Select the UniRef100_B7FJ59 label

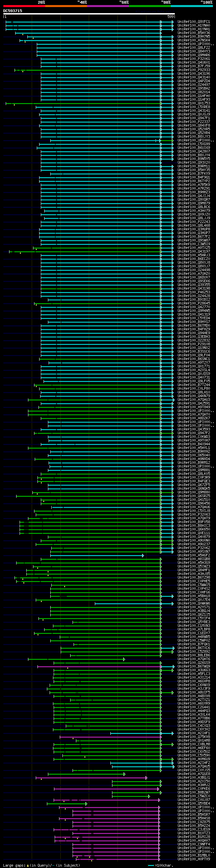click(194, 66)
